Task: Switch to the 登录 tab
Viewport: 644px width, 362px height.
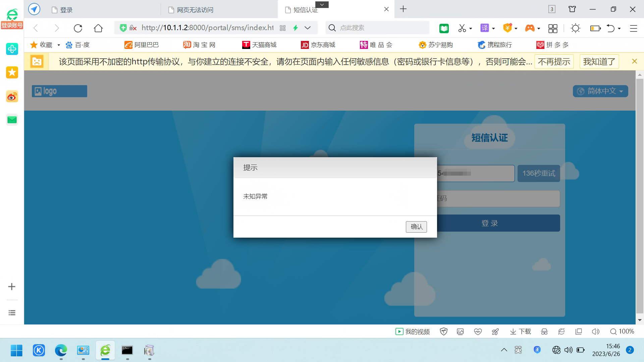Action: (66, 10)
